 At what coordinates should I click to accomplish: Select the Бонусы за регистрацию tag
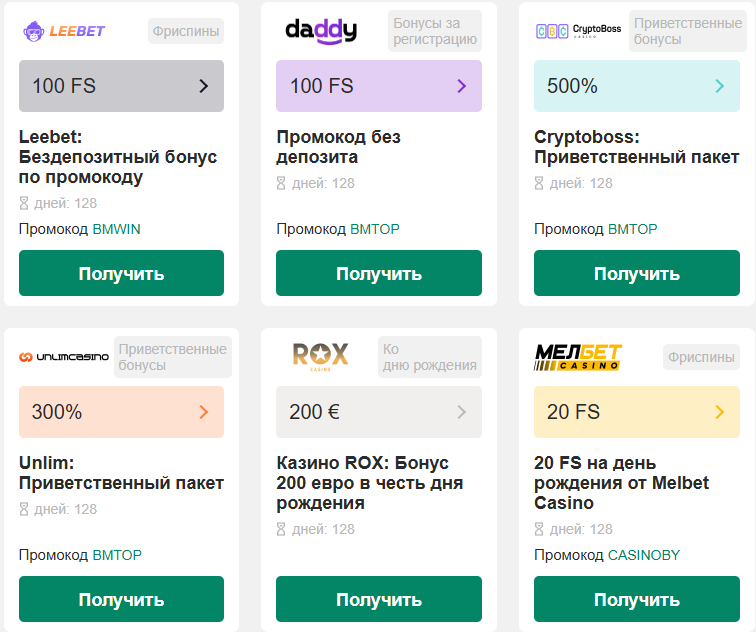435,31
